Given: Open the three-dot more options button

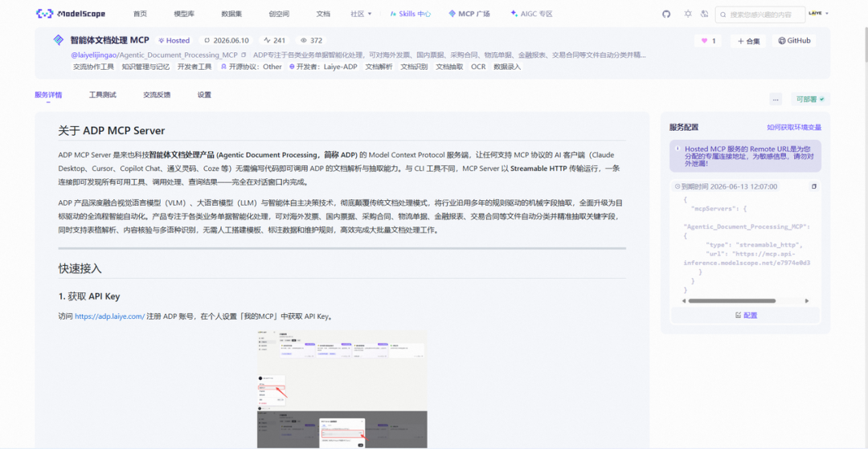Looking at the screenshot, I should (776, 100).
